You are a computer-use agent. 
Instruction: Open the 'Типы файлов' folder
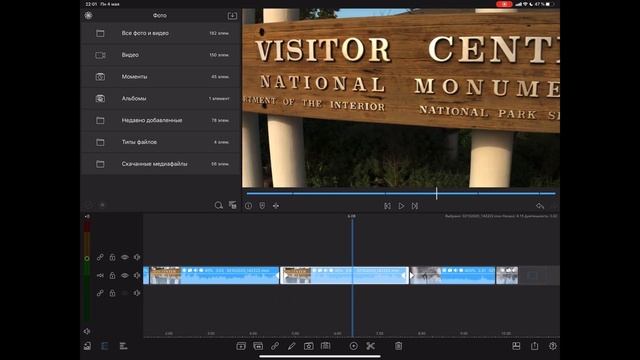161,142
